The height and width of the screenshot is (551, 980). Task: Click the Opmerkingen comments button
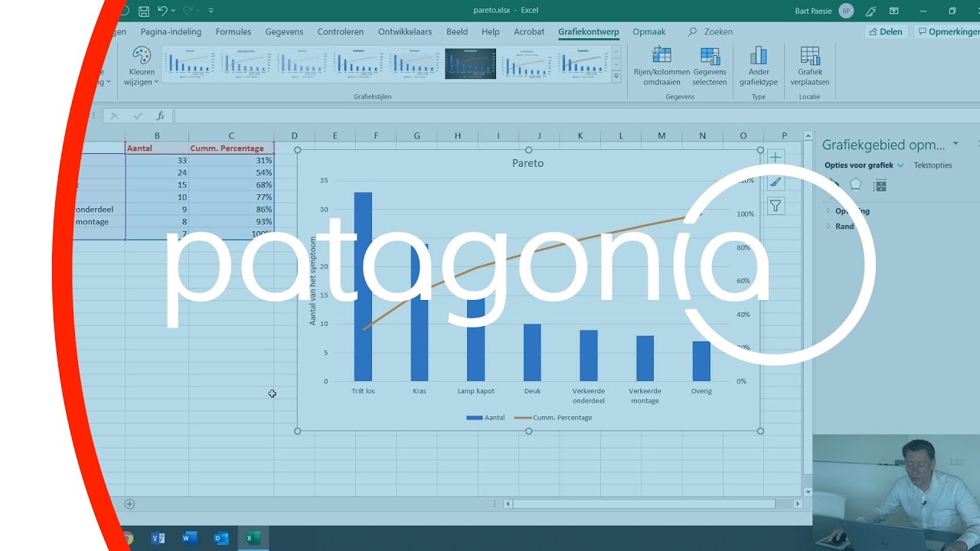[948, 32]
